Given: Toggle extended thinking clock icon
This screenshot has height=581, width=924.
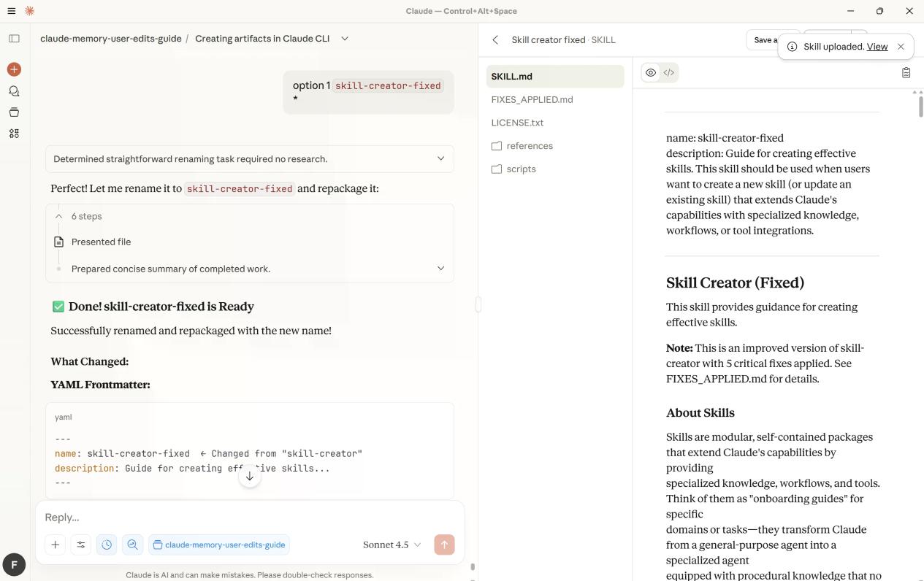Looking at the screenshot, I should click(x=107, y=545).
